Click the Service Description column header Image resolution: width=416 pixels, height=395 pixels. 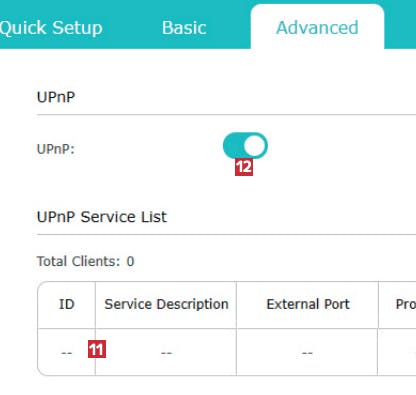(166, 304)
